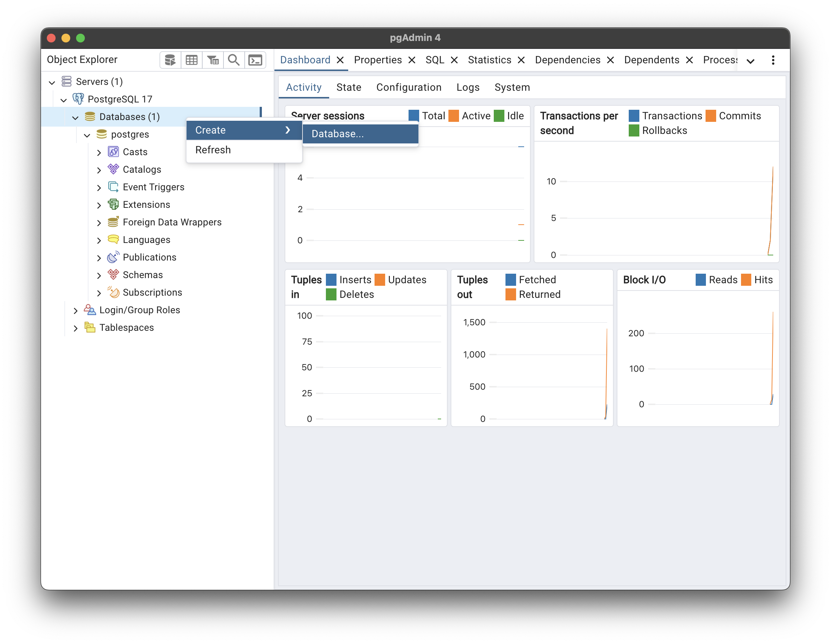Screen dimensions: 831x644
Task: Click the Login/Group Roles icon
Action: tap(90, 310)
